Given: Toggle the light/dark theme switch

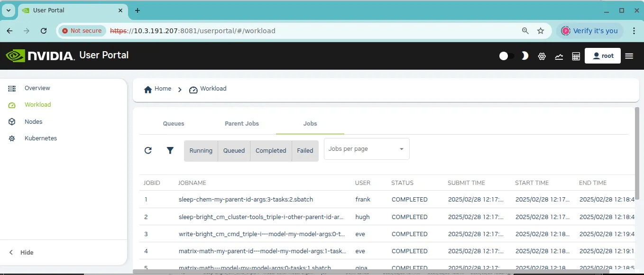Looking at the screenshot, I should pyautogui.click(x=506, y=56).
